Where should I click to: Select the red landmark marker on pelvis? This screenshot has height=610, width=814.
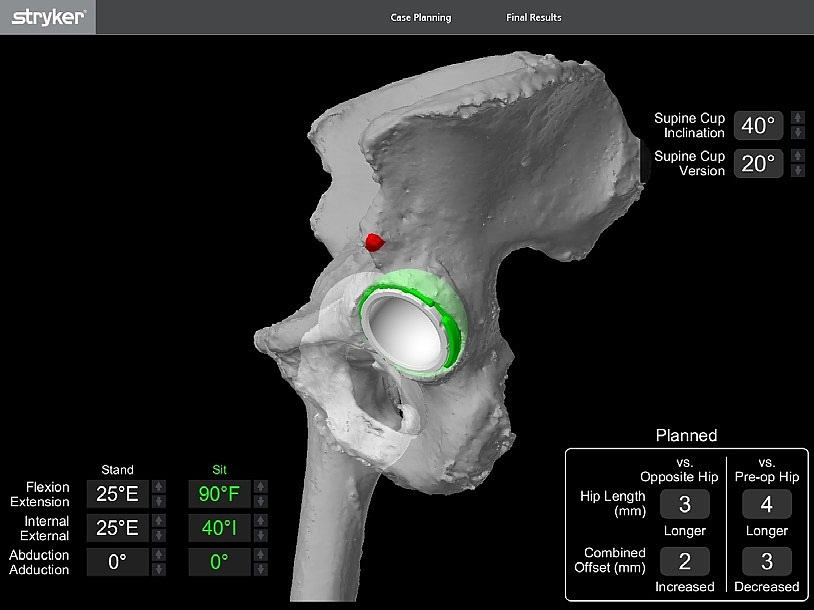pyautogui.click(x=374, y=241)
